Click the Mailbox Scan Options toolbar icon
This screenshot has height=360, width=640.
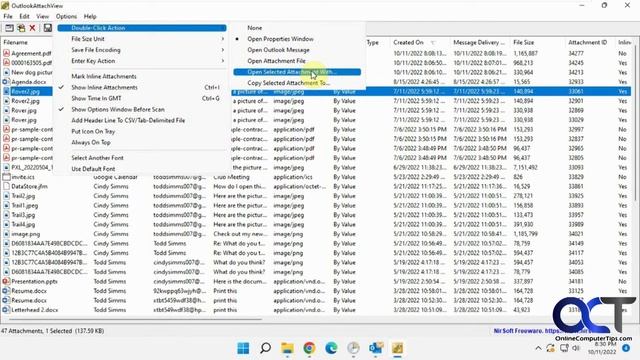pos(9,28)
